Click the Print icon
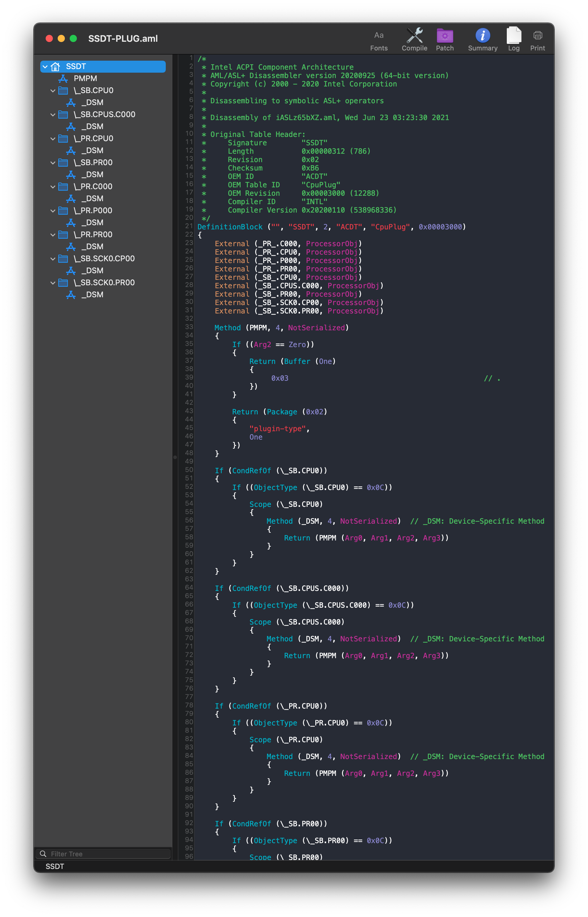The image size is (588, 917). [537, 35]
